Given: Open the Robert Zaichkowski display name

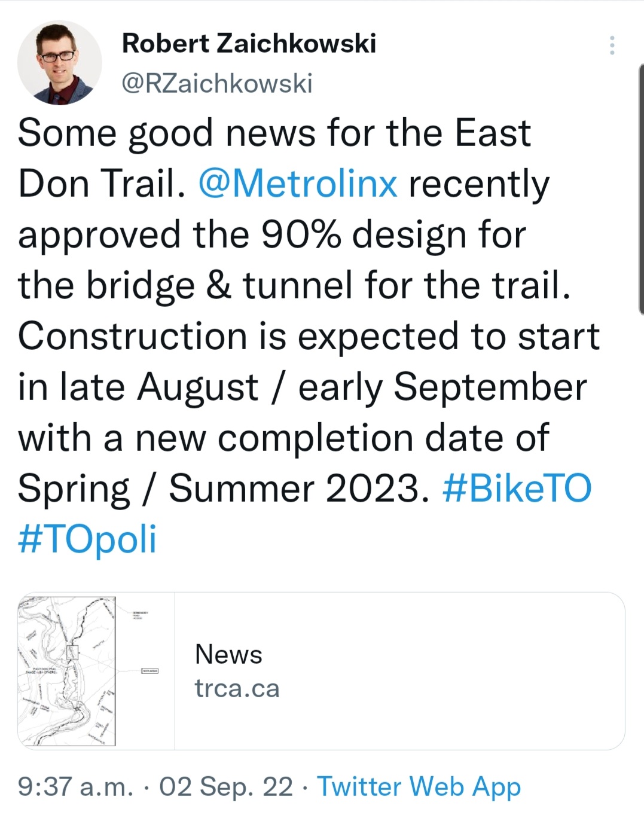Looking at the screenshot, I should point(249,44).
